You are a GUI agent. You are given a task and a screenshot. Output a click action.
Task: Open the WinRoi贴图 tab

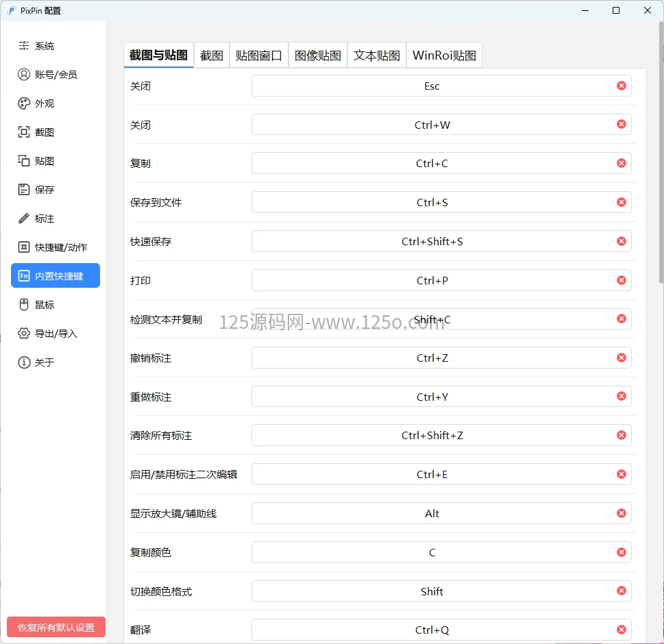click(444, 55)
